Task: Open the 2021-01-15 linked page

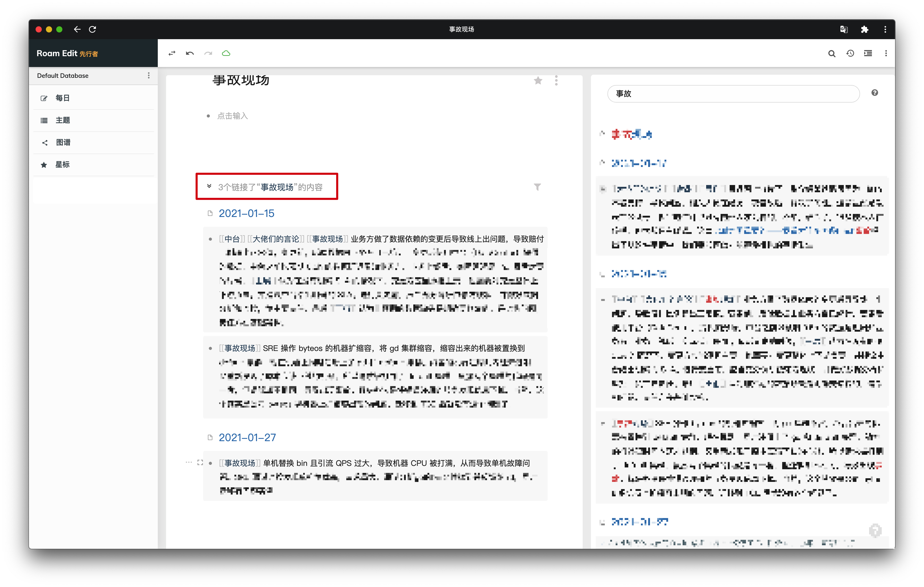Action: (x=246, y=214)
